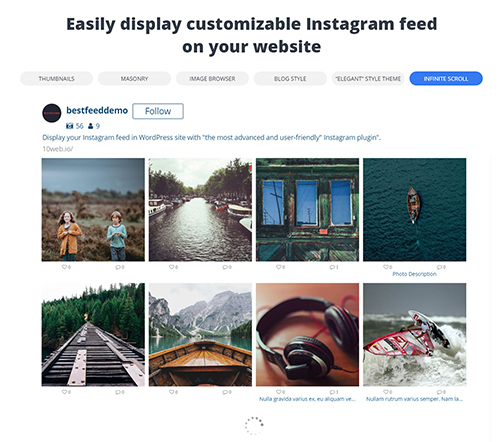Switch to the Masonry tab

[134, 79]
